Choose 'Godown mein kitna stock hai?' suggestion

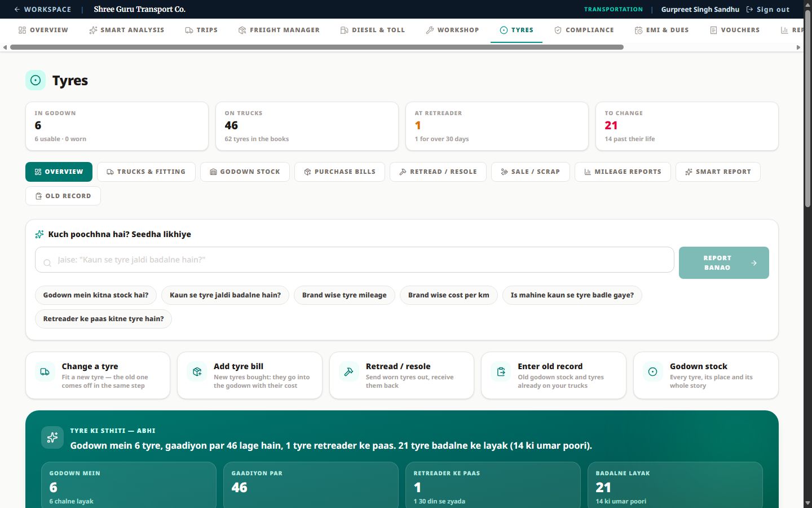[x=96, y=295]
